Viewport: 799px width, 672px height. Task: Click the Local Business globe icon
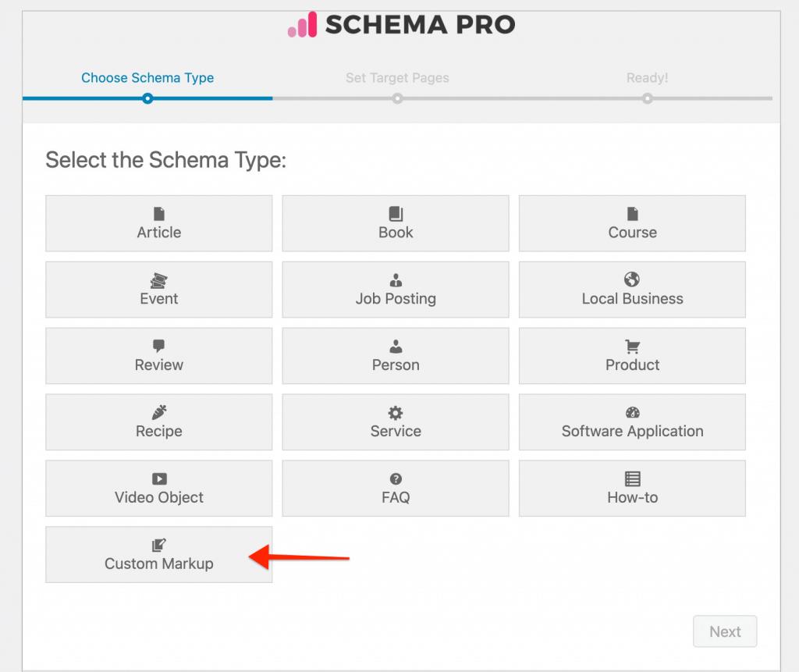tap(632, 279)
